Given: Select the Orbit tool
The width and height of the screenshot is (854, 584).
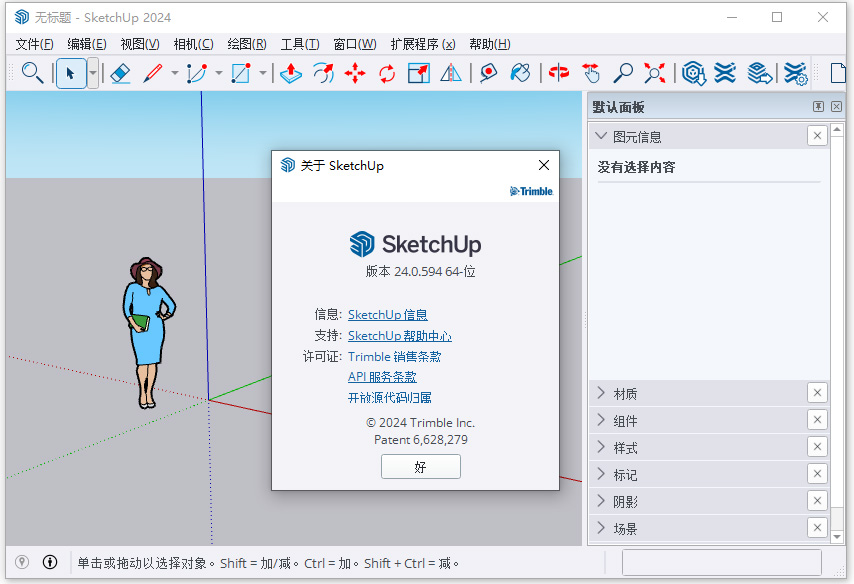Looking at the screenshot, I should coord(557,73).
